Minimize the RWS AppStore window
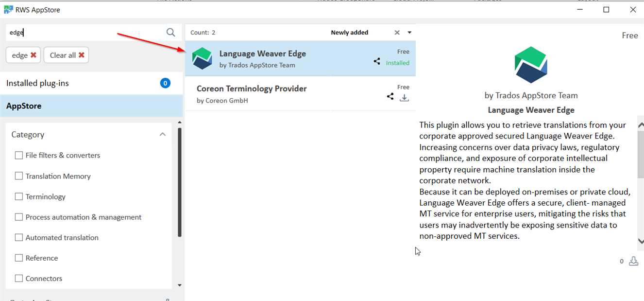Viewport: 644px width, 301px height. point(580,9)
